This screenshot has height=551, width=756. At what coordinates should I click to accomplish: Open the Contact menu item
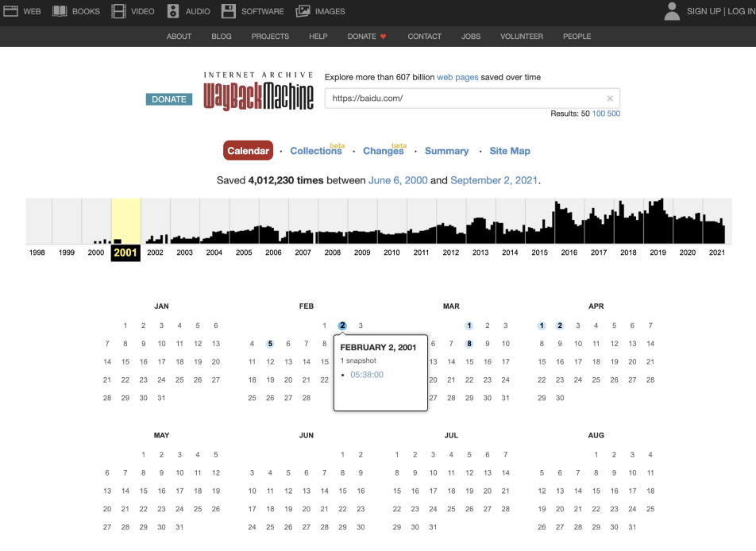click(x=424, y=37)
